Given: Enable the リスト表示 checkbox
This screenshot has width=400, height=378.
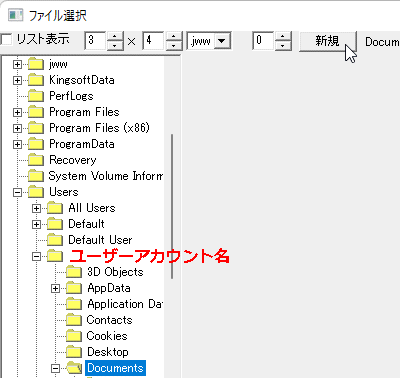Looking at the screenshot, I should coord(6,40).
